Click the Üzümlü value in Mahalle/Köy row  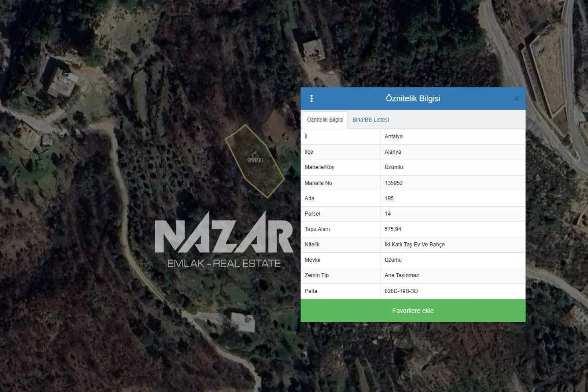pos(394,167)
